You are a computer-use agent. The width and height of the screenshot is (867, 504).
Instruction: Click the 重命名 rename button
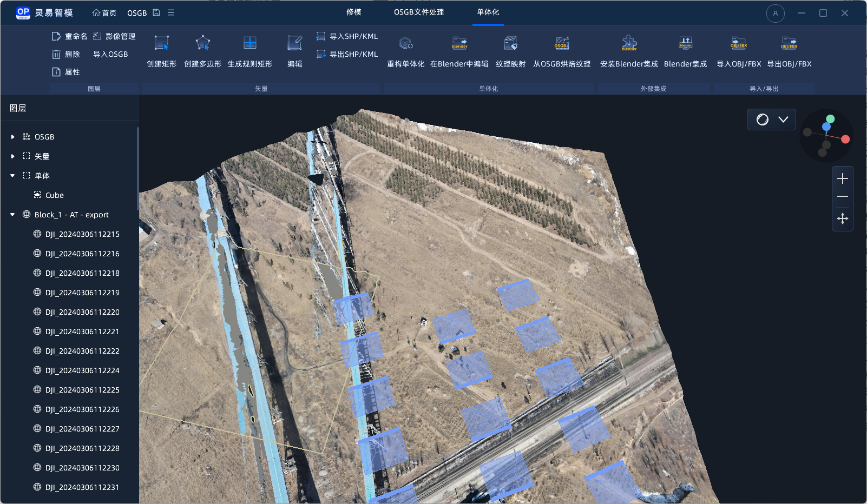[70, 36]
